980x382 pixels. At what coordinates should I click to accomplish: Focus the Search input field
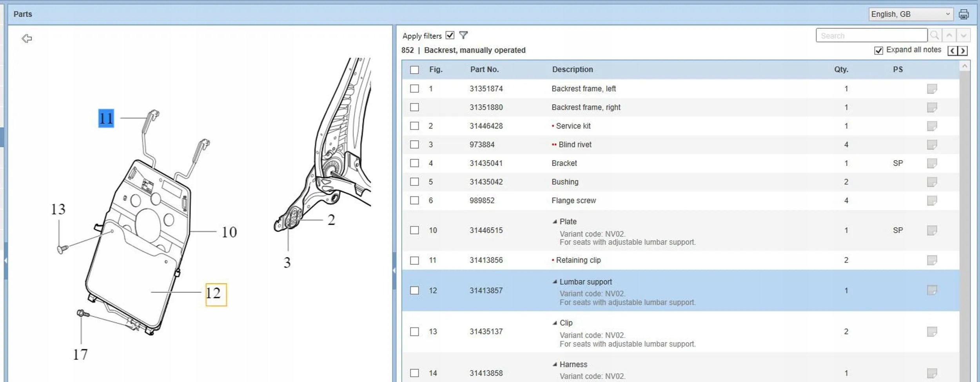pos(871,36)
